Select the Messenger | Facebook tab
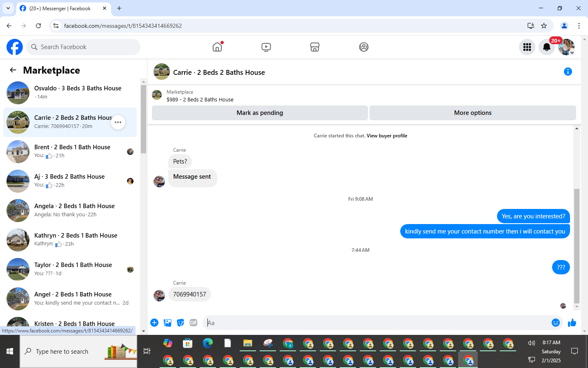The width and height of the screenshot is (588, 368). (x=63, y=8)
